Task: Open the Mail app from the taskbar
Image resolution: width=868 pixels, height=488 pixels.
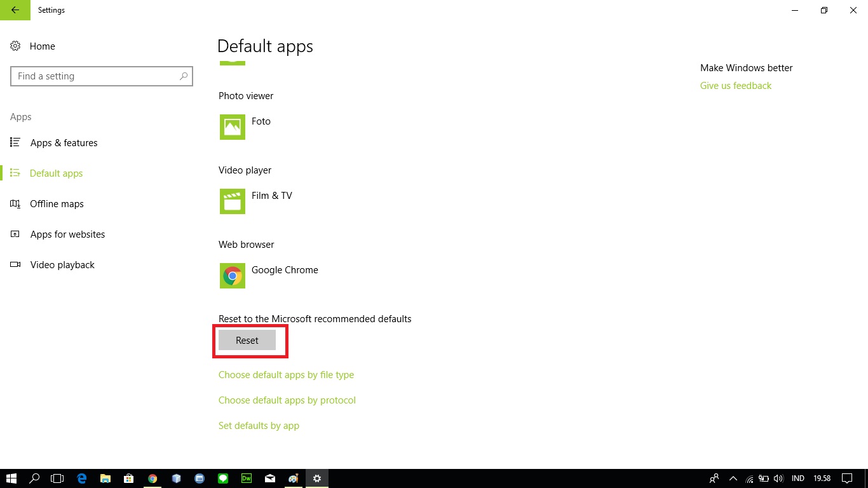Action: (x=270, y=478)
